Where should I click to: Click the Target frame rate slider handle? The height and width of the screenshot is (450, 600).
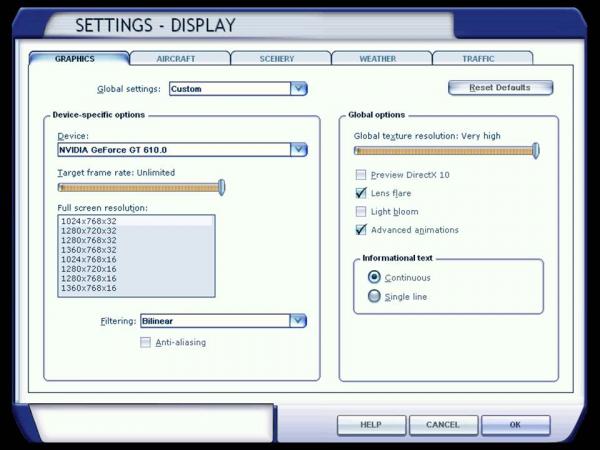tap(222, 188)
